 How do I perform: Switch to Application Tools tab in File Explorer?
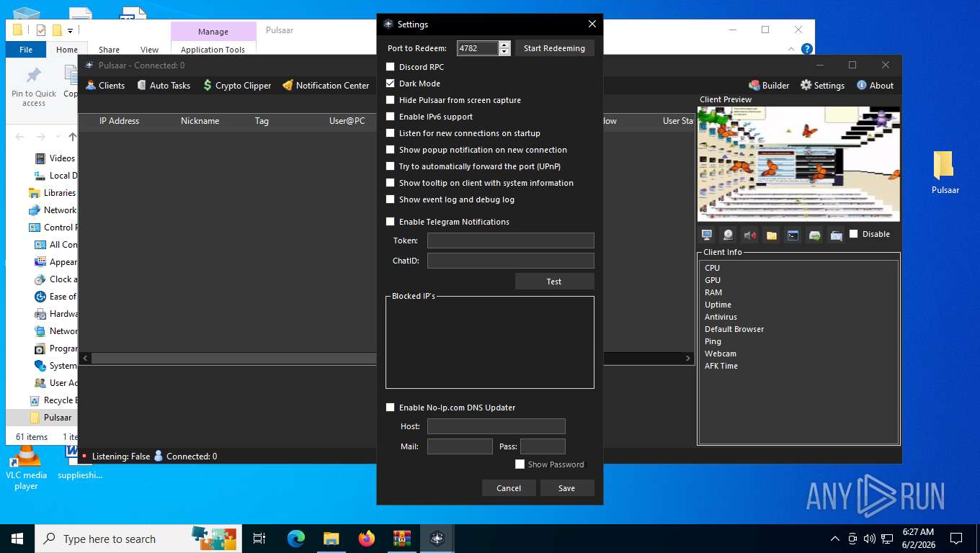tap(213, 50)
